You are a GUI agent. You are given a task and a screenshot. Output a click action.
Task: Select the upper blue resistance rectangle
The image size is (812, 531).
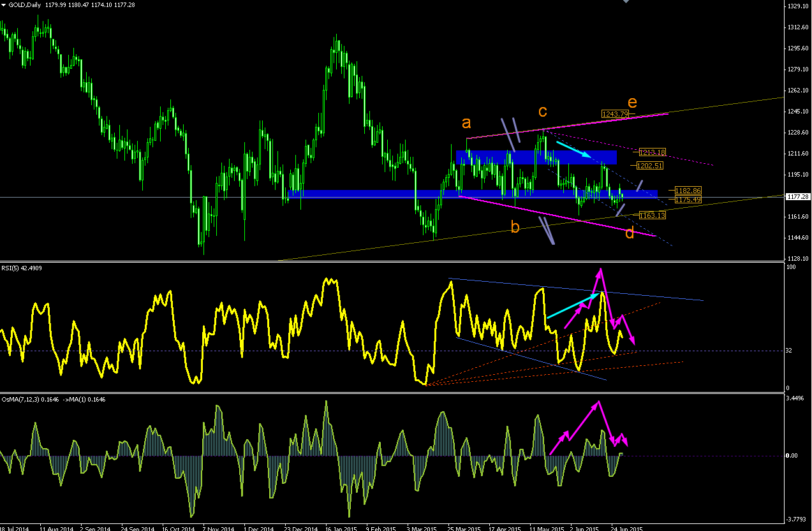(x=536, y=157)
